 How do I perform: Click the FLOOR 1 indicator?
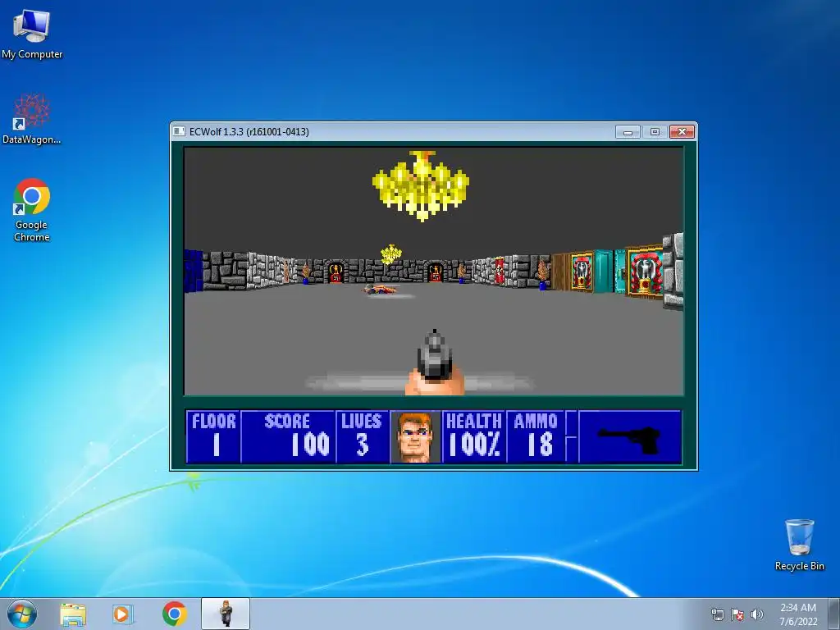click(214, 436)
